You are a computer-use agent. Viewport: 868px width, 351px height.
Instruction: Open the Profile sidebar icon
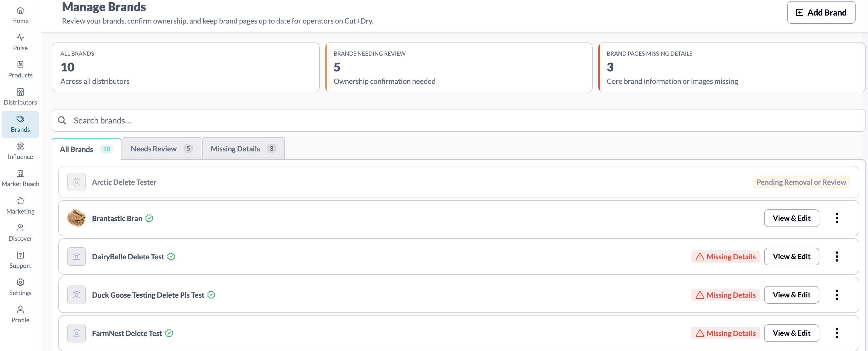pos(20,310)
